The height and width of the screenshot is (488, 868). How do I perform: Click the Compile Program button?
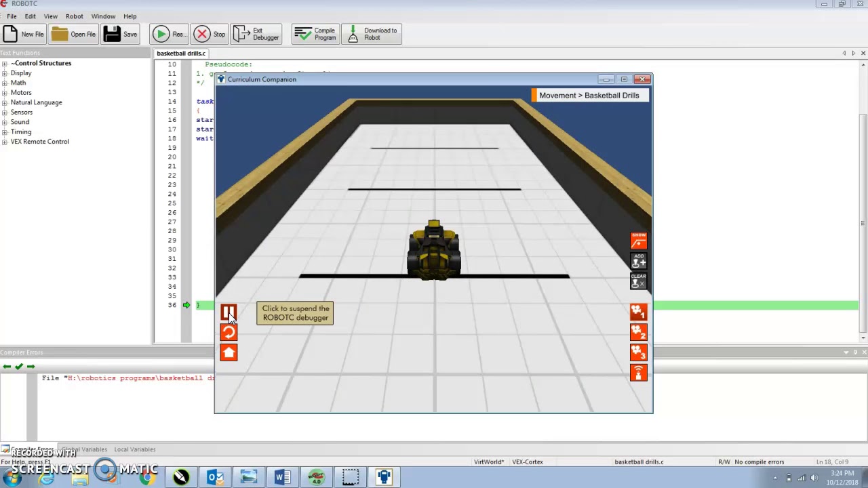[x=315, y=34]
